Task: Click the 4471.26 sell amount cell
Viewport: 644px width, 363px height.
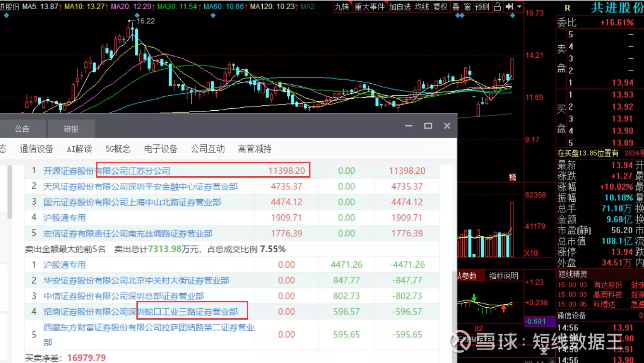Action: click(x=347, y=265)
